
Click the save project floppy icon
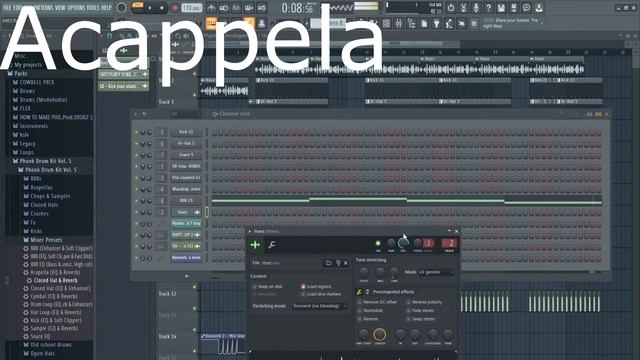point(501,8)
